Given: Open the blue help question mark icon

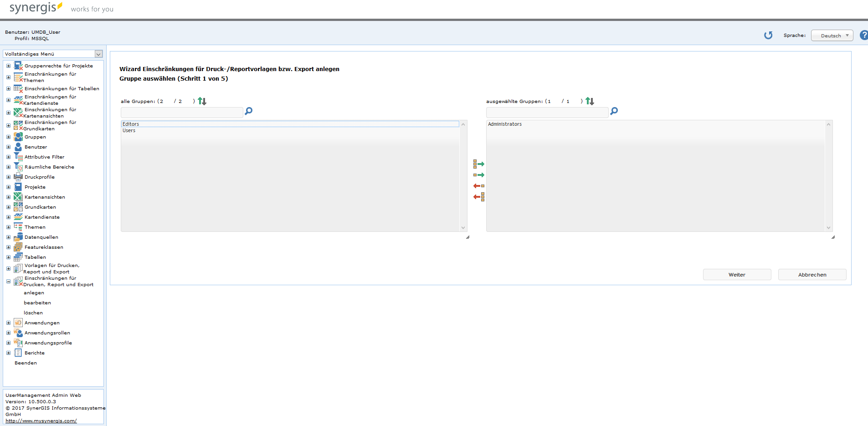Looking at the screenshot, I should pyautogui.click(x=864, y=35).
